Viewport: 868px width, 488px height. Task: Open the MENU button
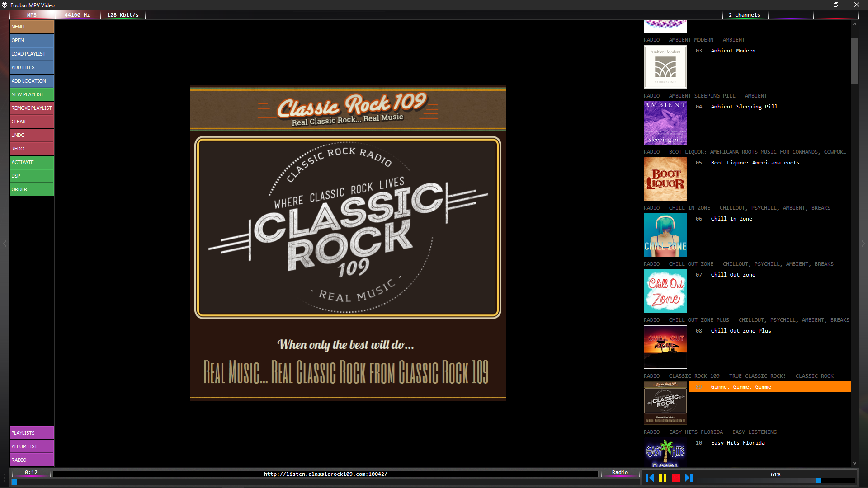coord(32,27)
